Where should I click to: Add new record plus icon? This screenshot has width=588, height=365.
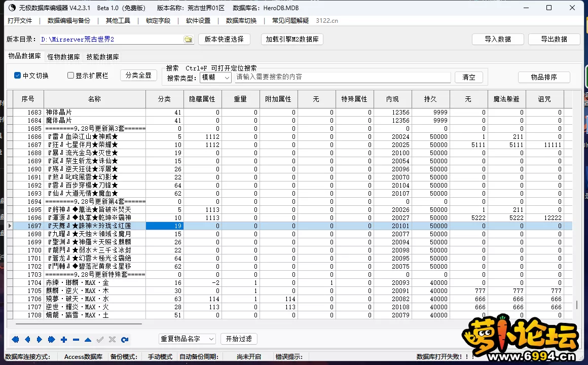(x=64, y=340)
